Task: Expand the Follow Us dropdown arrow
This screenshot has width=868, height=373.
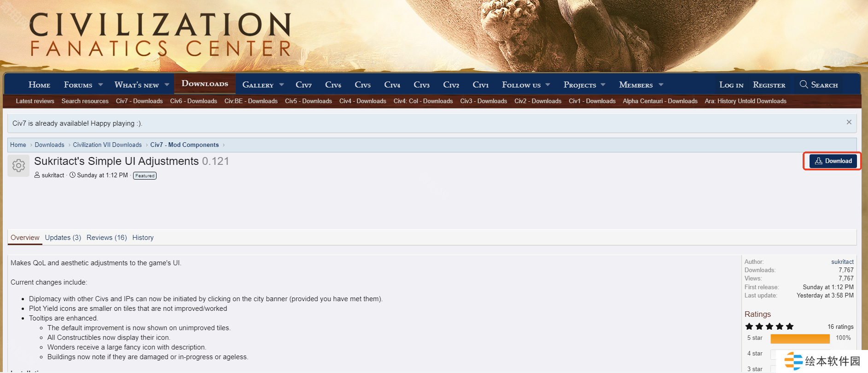Action: [x=548, y=85]
